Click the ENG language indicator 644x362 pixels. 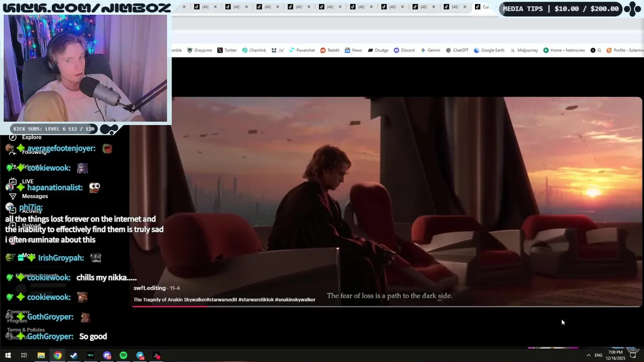tap(598, 355)
